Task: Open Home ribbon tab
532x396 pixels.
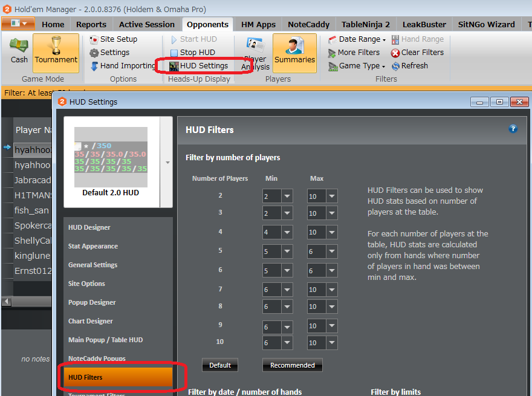Action: point(53,24)
